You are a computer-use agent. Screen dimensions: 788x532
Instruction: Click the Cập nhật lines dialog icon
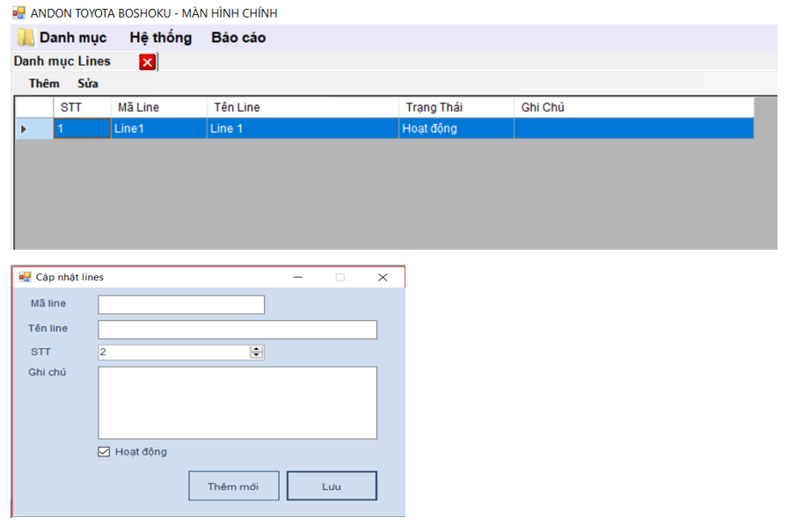click(x=25, y=277)
